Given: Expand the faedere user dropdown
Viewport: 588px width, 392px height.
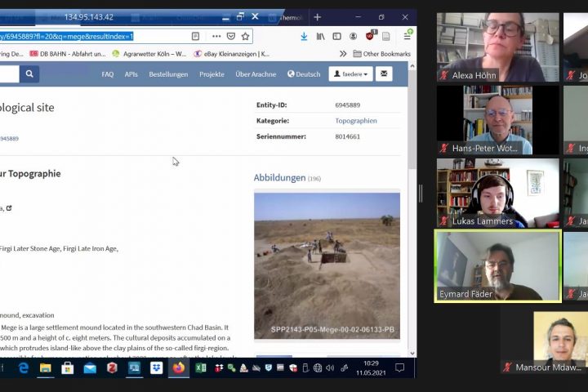Looking at the screenshot, I should [x=350, y=73].
